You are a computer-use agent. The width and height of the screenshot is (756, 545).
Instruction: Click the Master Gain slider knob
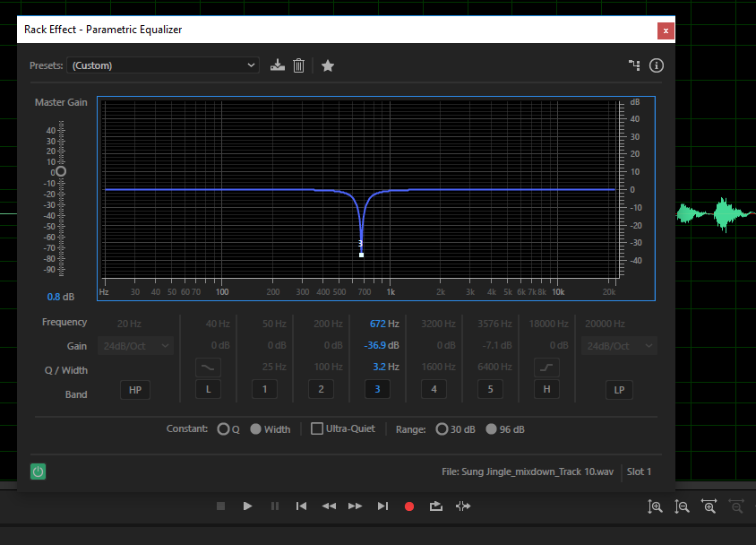pos(61,171)
